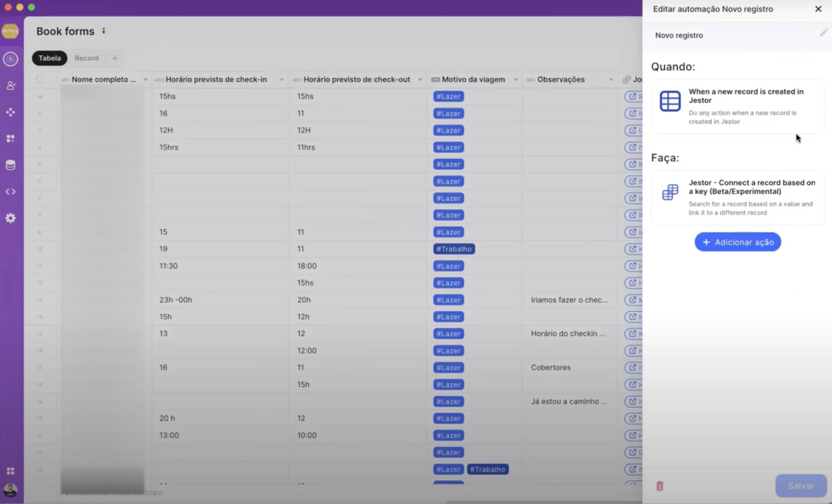Open Motivo da viagem column dropdown arrow
The width and height of the screenshot is (832, 504).
click(516, 80)
